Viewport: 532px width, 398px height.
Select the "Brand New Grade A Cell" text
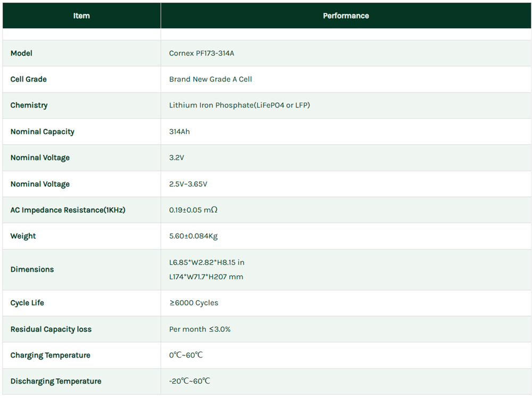[210, 79]
